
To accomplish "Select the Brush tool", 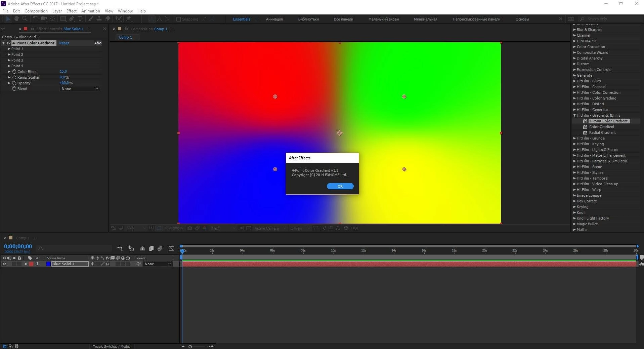I will (x=91, y=19).
